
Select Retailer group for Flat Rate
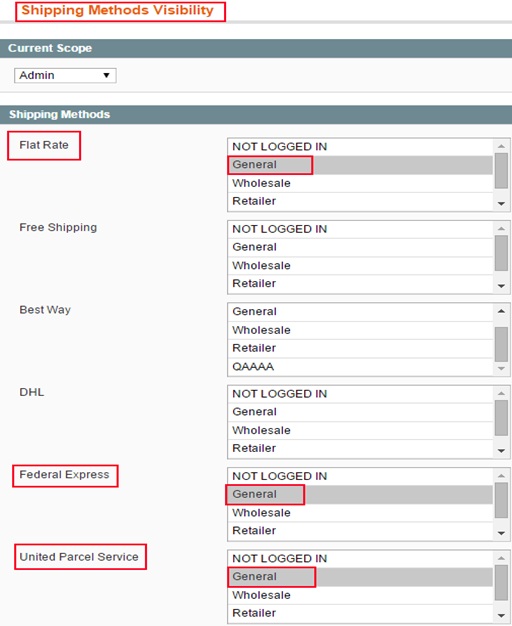[360, 201]
